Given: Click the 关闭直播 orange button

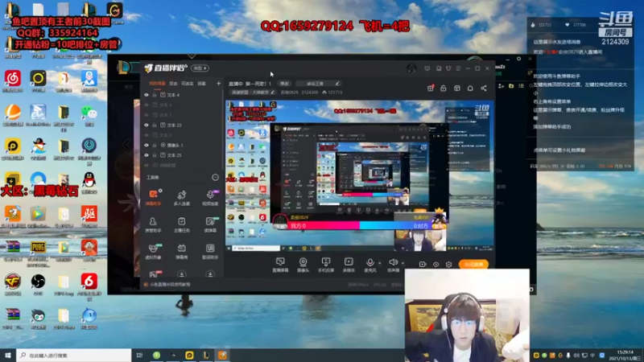Looking at the screenshot, I should click(x=473, y=265).
